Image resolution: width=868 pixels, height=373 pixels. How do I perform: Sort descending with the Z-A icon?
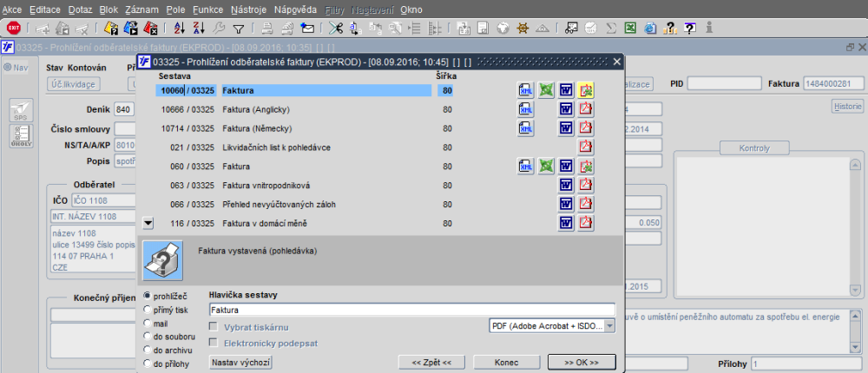click(199, 28)
